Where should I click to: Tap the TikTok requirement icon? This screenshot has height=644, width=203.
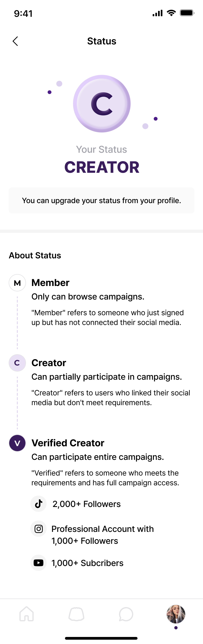[x=39, y=504]
